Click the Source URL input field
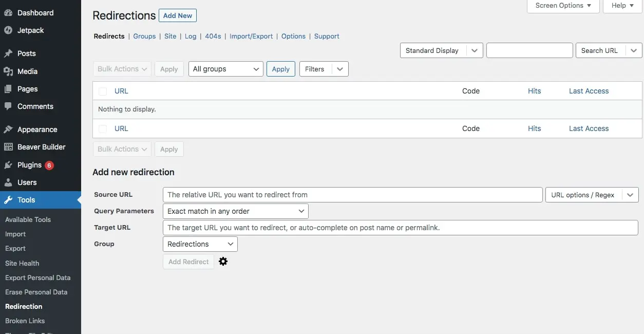 [x=353, y=195]
